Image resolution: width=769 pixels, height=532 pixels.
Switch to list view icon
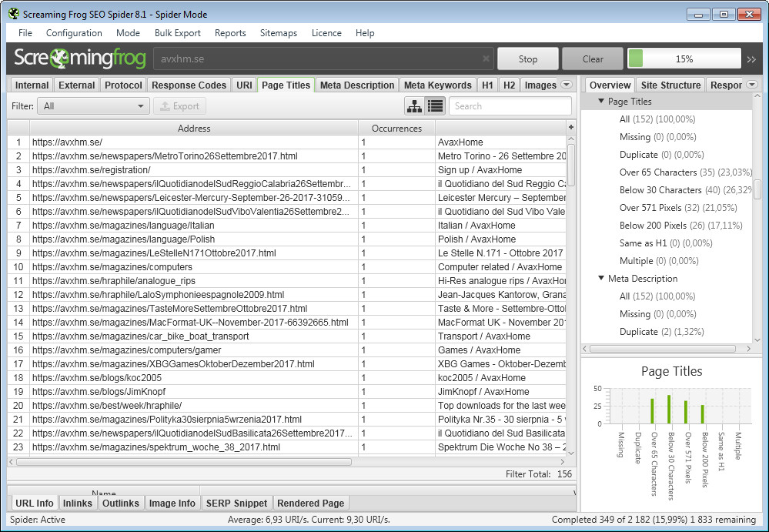435,106
